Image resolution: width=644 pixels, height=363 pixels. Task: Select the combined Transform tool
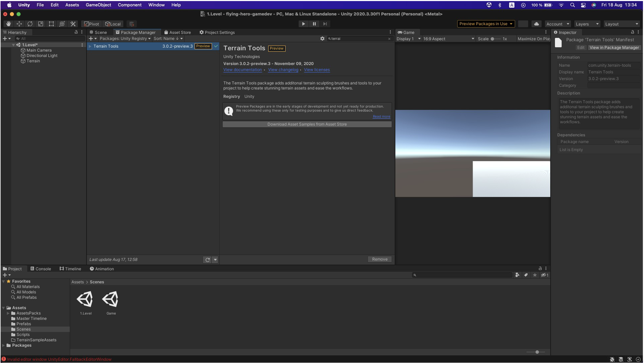pyautogui.click(x=62, y=24)
